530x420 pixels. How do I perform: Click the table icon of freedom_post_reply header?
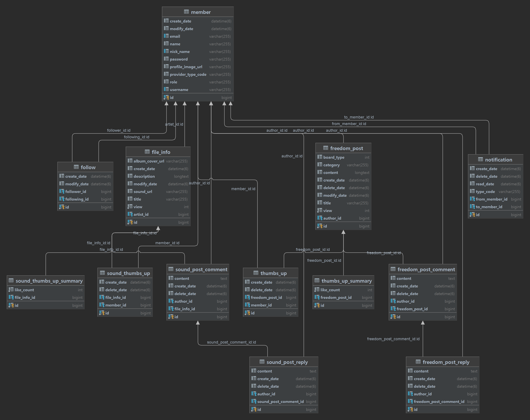coord(418,362)
